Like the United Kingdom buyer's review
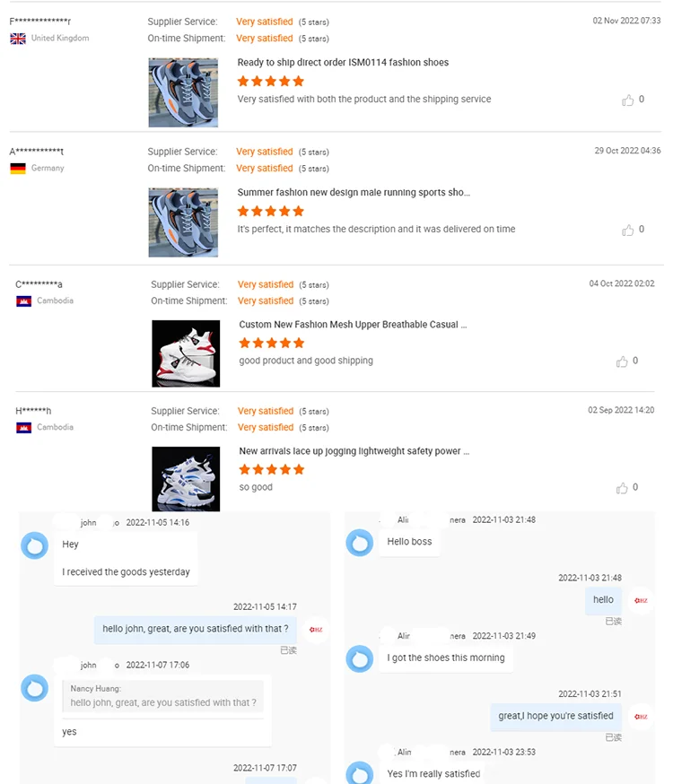 click(x=627, y=100)
